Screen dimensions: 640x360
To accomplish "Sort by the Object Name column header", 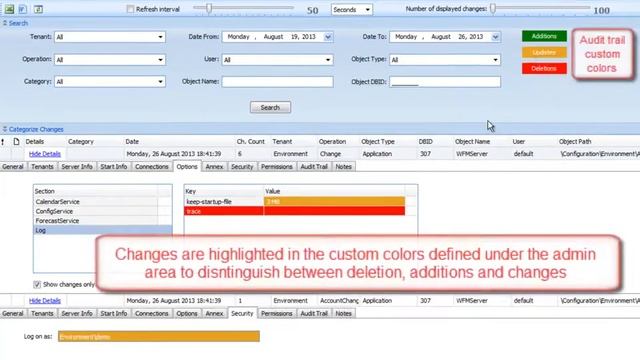I will pyautogui.click(x=472, y=142).
